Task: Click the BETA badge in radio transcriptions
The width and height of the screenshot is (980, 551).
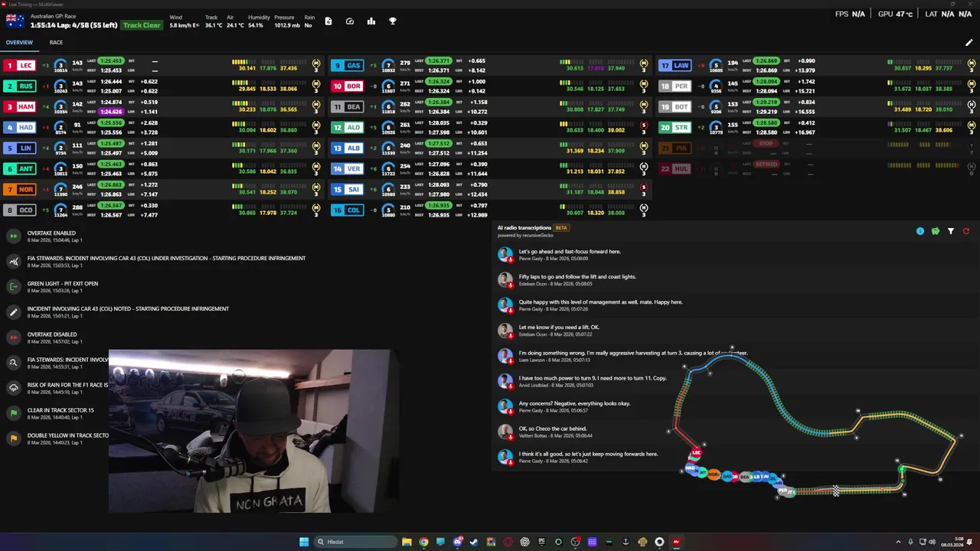Action: point(561,227)
